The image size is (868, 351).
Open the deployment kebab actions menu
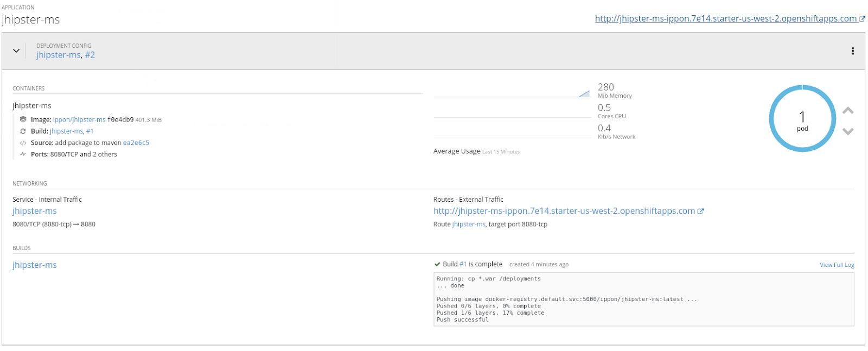click(x=852, y=51)
